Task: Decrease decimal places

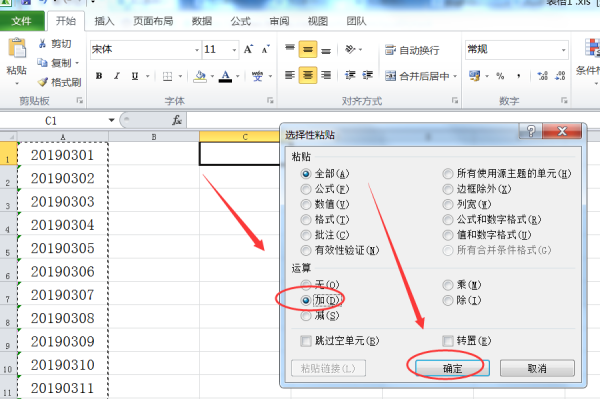Action: 560,76
